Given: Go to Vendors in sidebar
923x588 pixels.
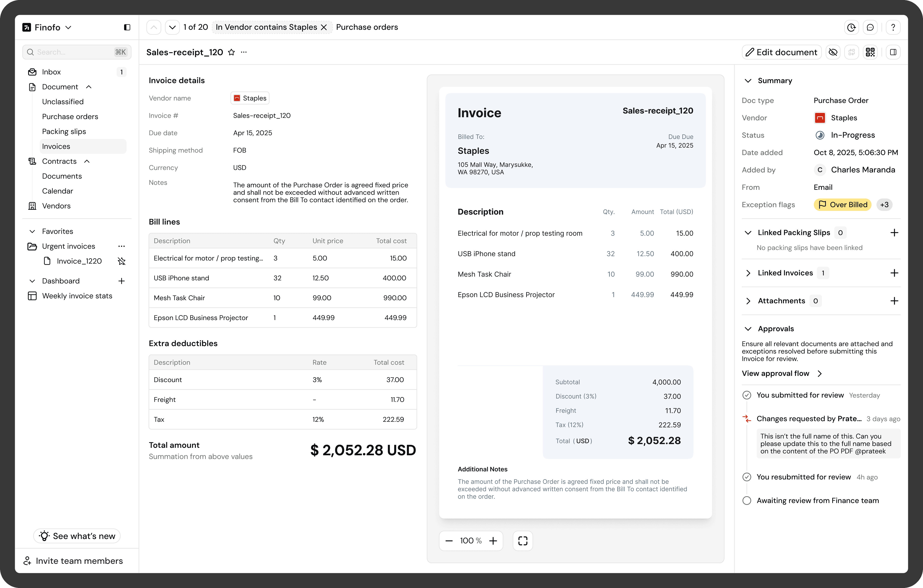Looking at the screenshot, I should coord(56,206).
